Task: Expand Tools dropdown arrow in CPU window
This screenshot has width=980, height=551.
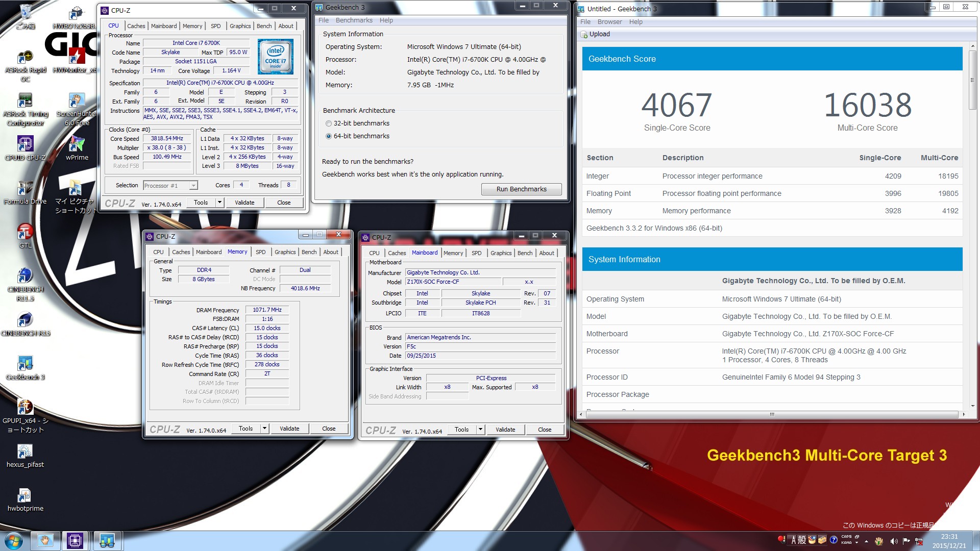Action: click(x=219, y=203)
